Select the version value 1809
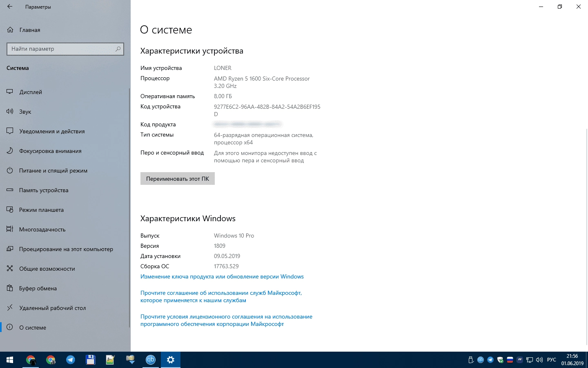Image resolution: width=588 pixels, height=368 pixels. (220, 246)
